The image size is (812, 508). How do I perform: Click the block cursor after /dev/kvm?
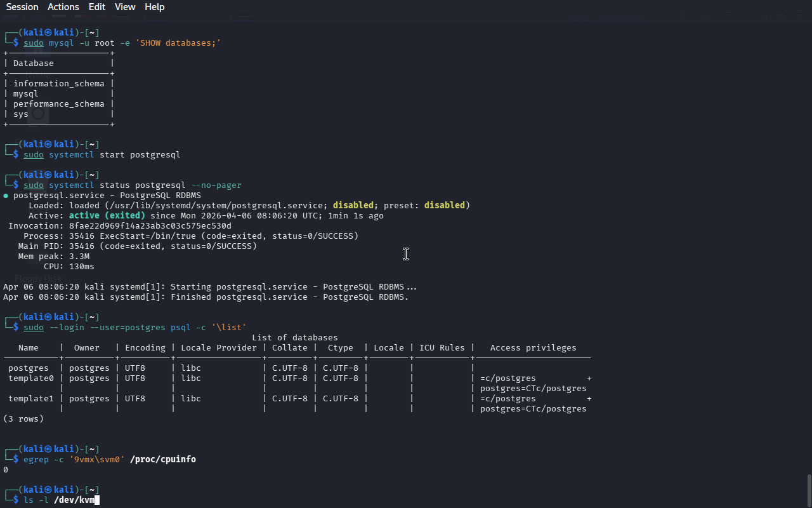point(97,500)
